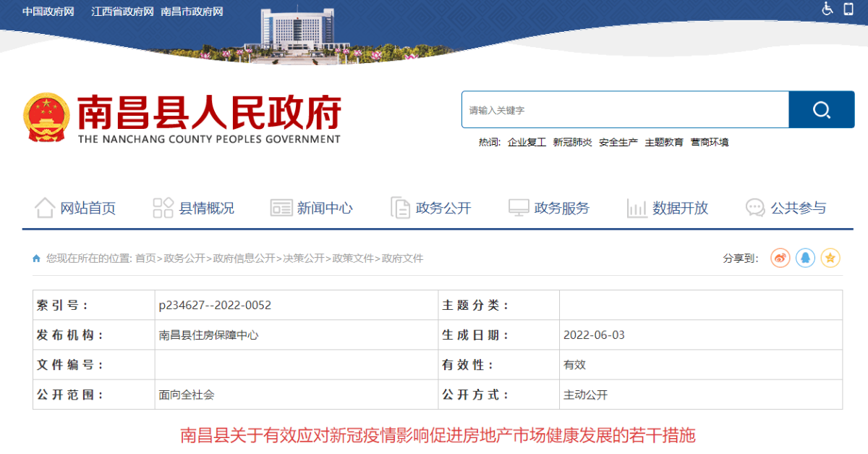868x454 pixels.
Task: Click the chat bubble icon beside 公共参与
Action: pyautogui.click(x=755, y=208)
